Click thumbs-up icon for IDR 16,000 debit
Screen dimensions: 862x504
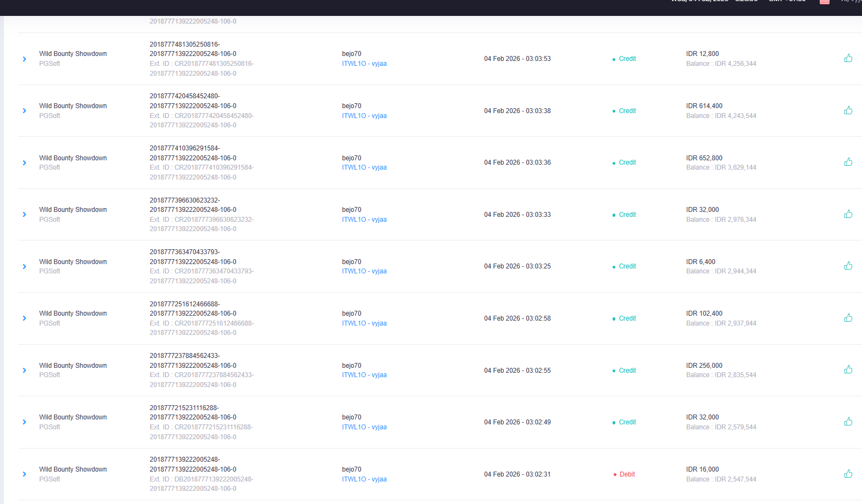(848, 474)
